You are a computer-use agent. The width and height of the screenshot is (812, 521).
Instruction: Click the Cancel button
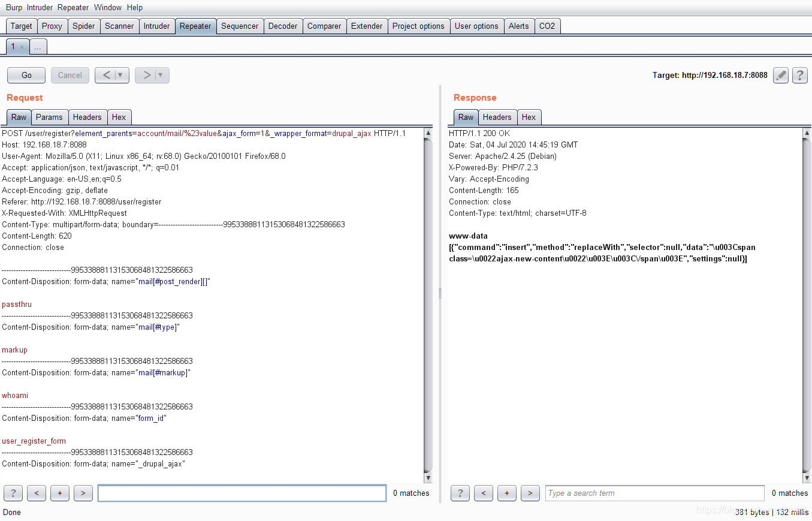click(70, 75)
